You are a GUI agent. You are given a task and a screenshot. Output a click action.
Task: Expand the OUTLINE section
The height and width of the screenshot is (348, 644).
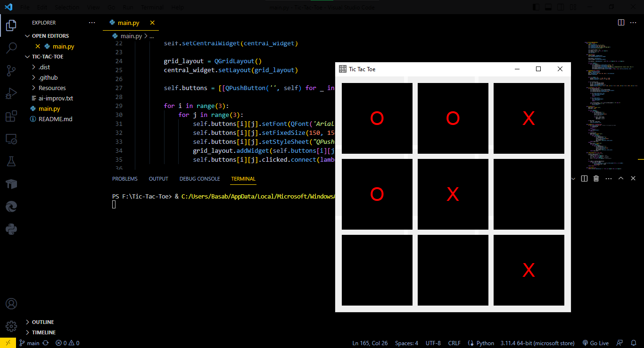[x=42, y=322]
